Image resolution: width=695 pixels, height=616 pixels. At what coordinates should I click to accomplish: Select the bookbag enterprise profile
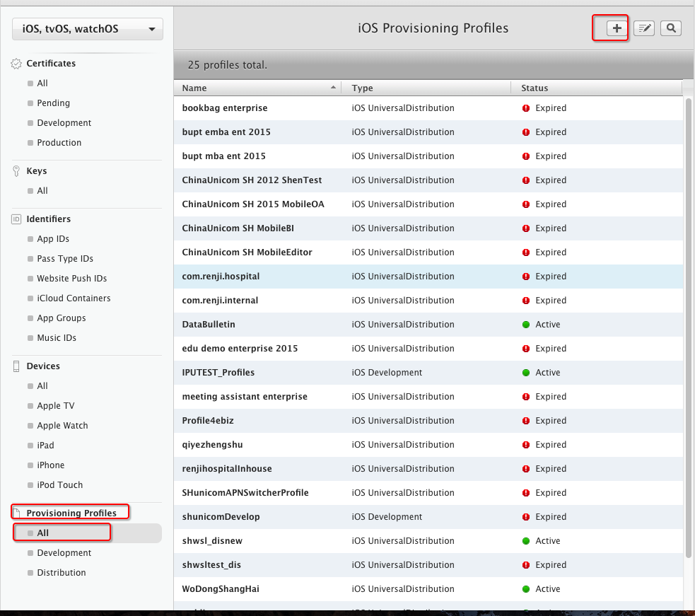pos(428,108)
